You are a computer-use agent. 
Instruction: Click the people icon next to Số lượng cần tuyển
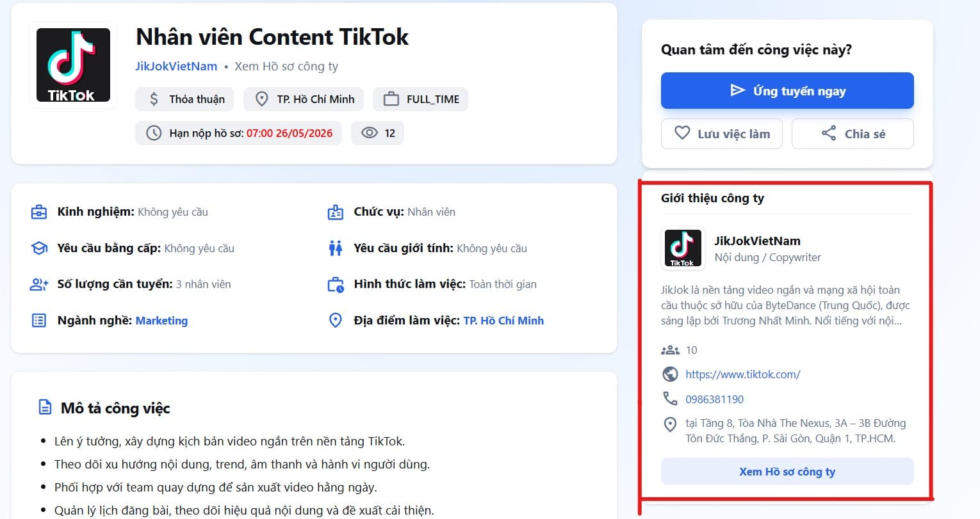pos(39,285)
